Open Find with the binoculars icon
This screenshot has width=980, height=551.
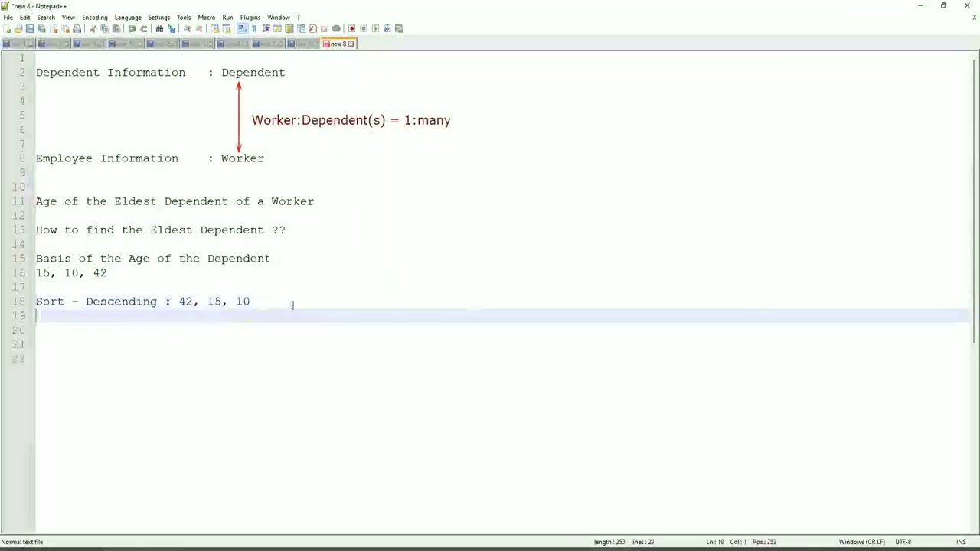click(x=159, y=29)
